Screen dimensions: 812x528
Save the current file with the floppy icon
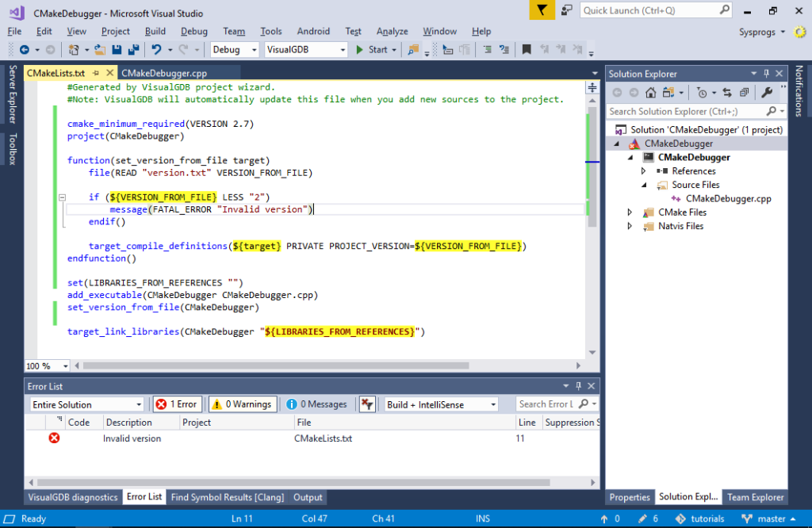point(117,50)
